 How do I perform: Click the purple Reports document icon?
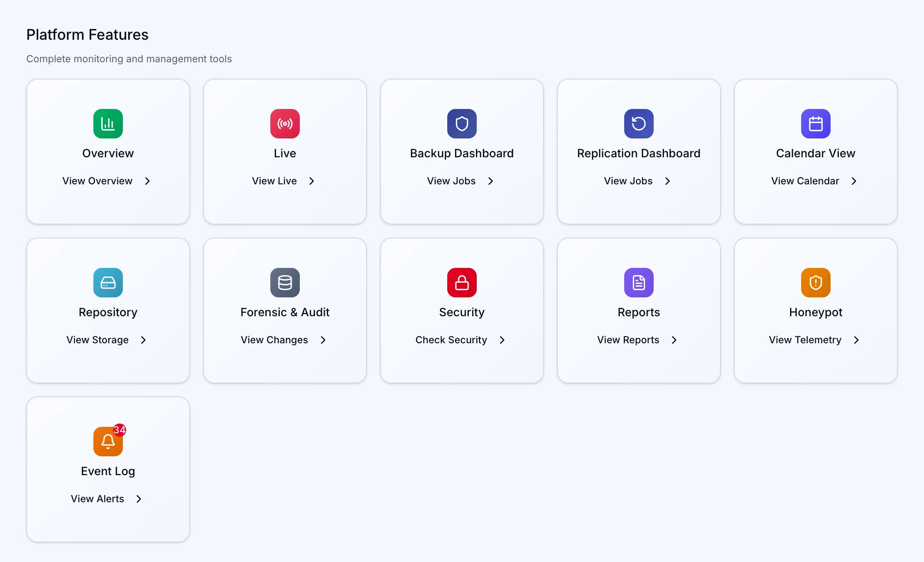(639, 283)
